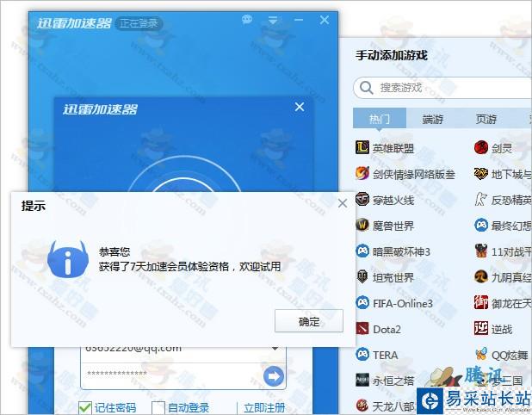Open the 立即注册 link
532x415 pixels.
(x=264, y=407)
